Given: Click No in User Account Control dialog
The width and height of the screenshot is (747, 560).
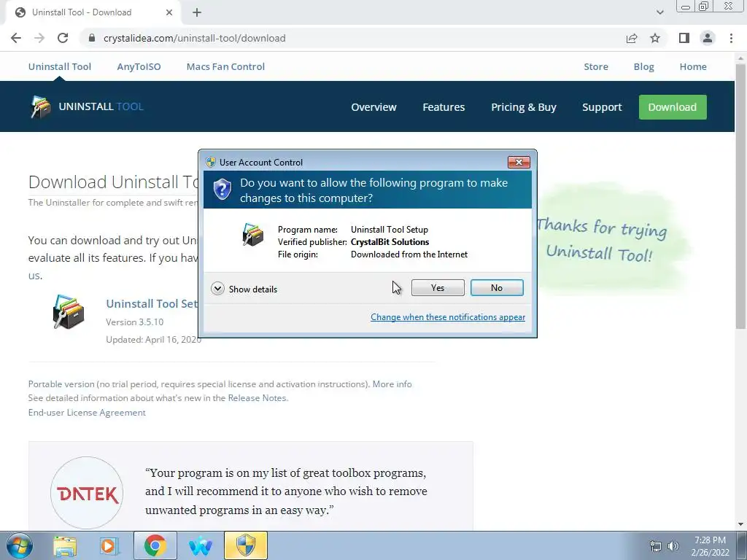Looking at the screenshot, I should (496, 287).
